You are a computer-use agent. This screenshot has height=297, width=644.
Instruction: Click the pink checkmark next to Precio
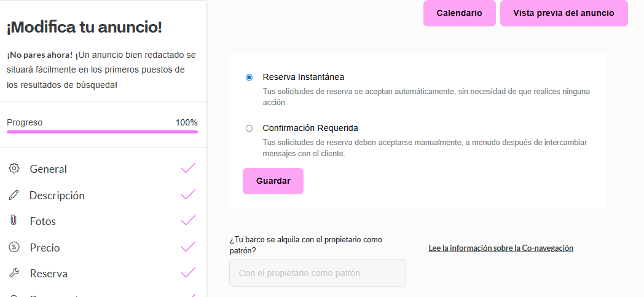tap(188, 247)
